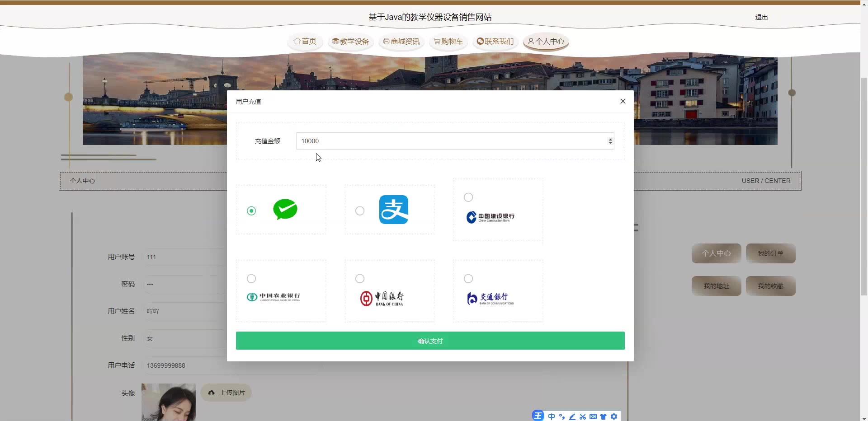The image size is (868, 421).
Task: Open the 我的收藏 button
Action: [771, 286]
